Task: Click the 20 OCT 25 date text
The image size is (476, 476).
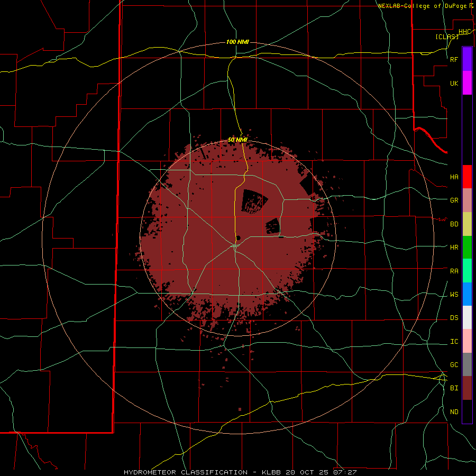Action: pyautogui.click(x=307, y=472)
